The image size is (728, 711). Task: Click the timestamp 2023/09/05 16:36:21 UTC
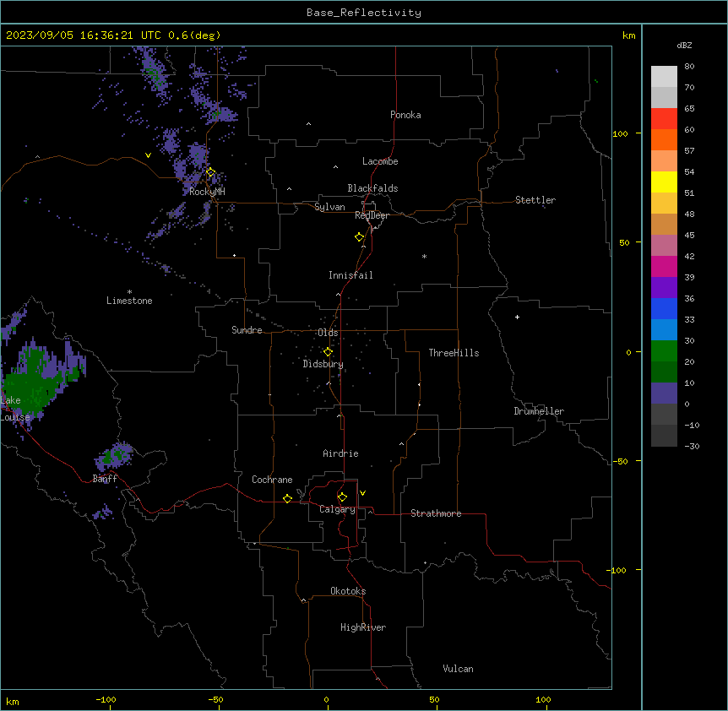coord(84,35)
